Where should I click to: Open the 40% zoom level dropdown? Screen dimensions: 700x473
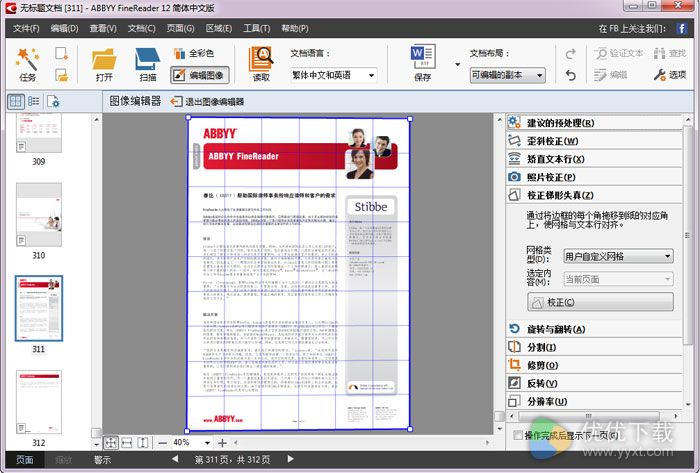tap(207, 443)
